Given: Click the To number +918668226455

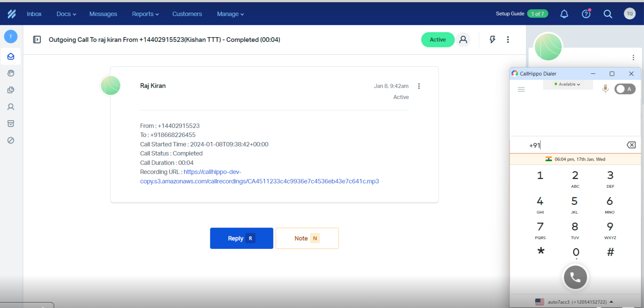Looking at the screenshot, I should (x=173, y=135).
